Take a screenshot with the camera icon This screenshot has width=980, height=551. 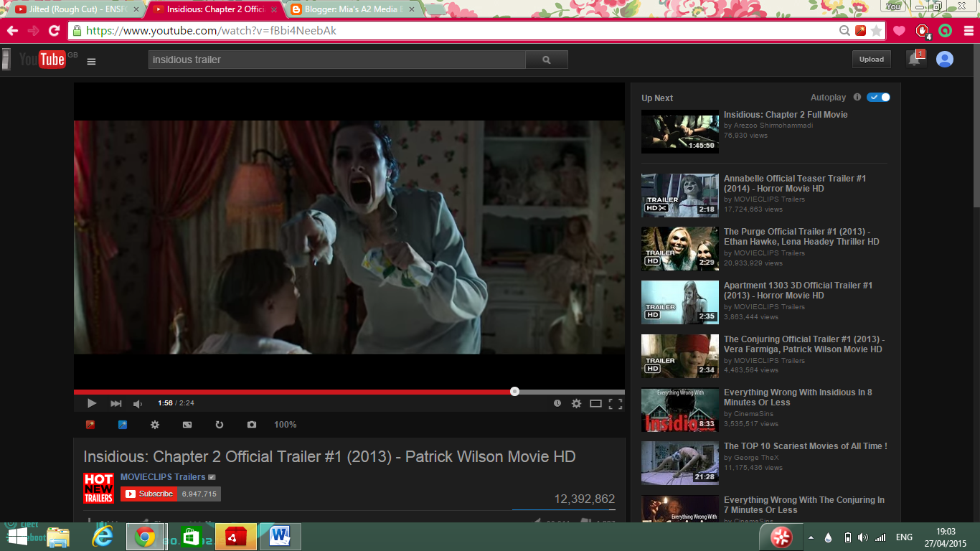point(252,425)
